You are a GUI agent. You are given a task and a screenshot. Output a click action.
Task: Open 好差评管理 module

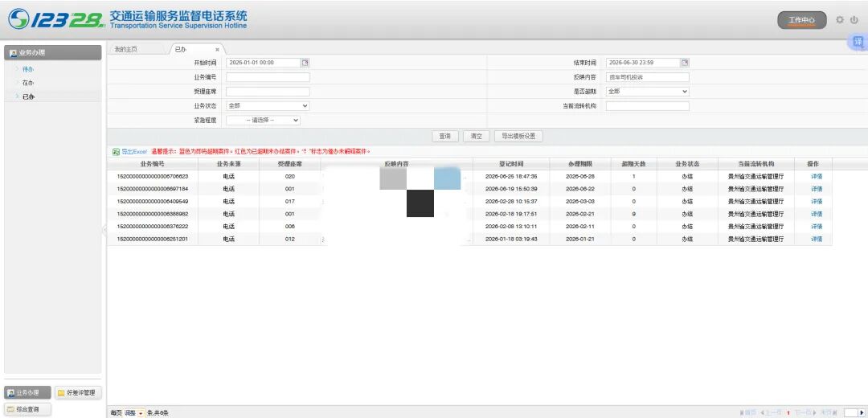coord(78,392)
